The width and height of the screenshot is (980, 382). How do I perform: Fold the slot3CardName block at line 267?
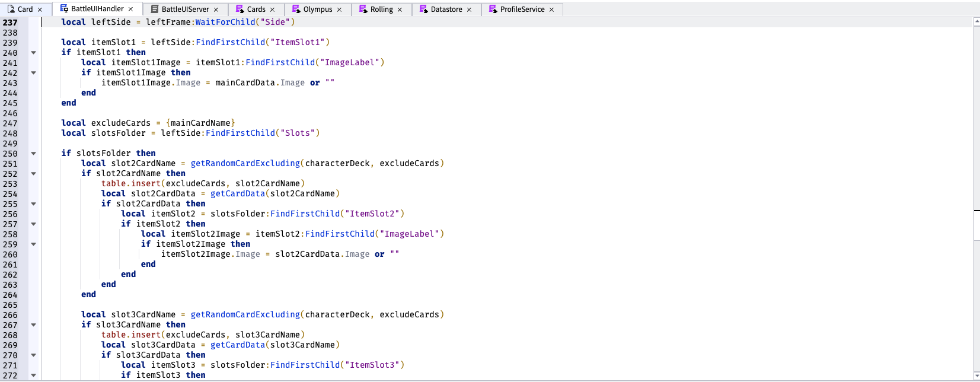[x=34, y=325]
